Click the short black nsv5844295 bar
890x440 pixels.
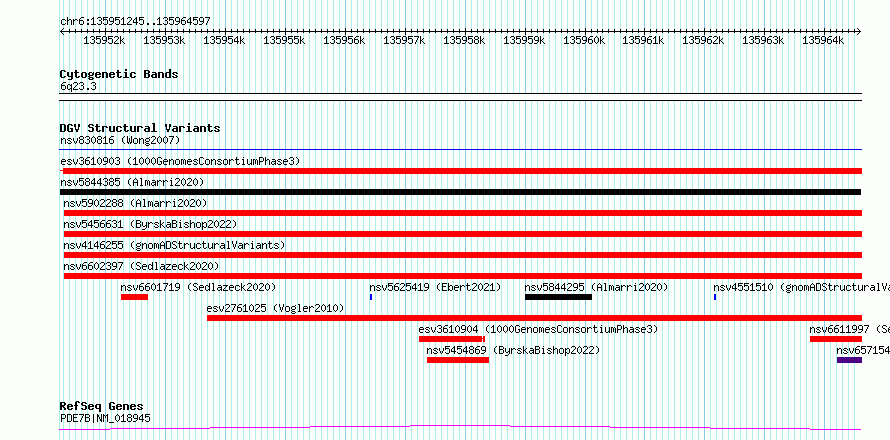coord(559,297)
